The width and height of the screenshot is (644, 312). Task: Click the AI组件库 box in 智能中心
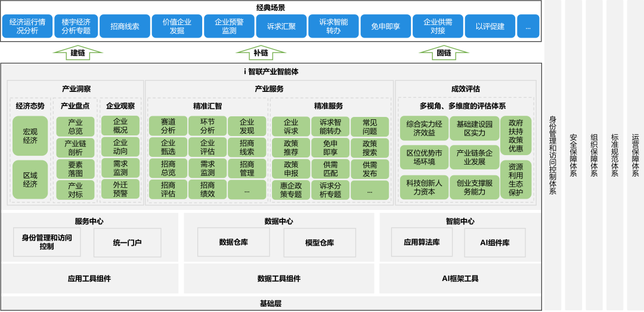pos(494,242)
